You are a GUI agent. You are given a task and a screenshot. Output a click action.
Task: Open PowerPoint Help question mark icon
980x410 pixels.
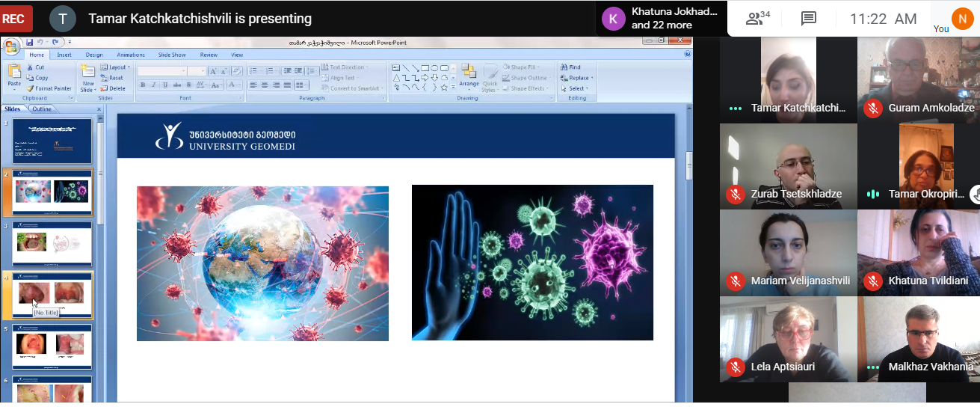tap(687, 54)
